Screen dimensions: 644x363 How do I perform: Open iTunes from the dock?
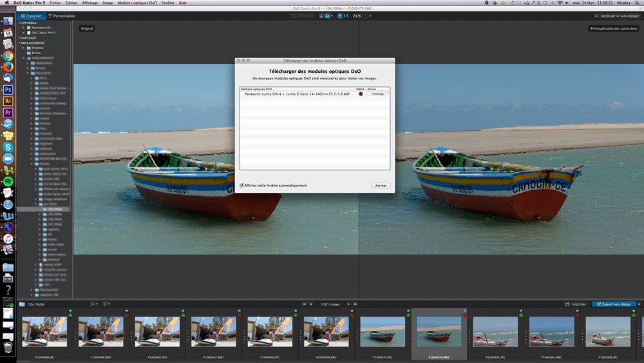point(8,239)
